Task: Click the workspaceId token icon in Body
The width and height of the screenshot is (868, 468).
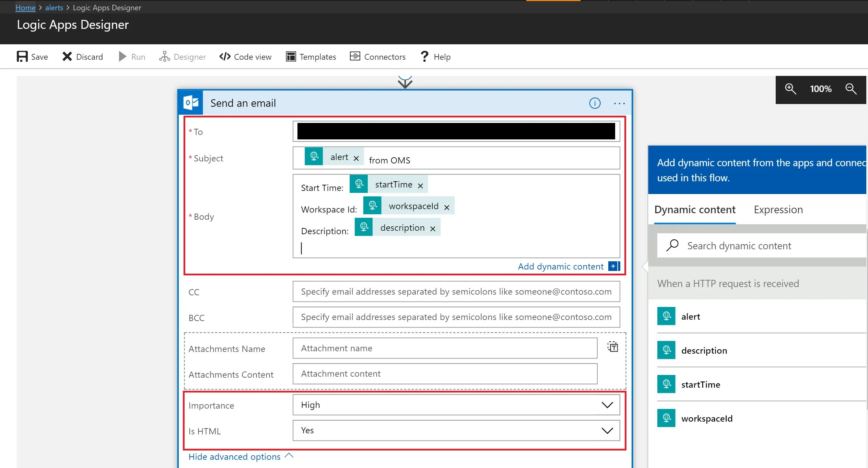Action: [x=373, y=205]
